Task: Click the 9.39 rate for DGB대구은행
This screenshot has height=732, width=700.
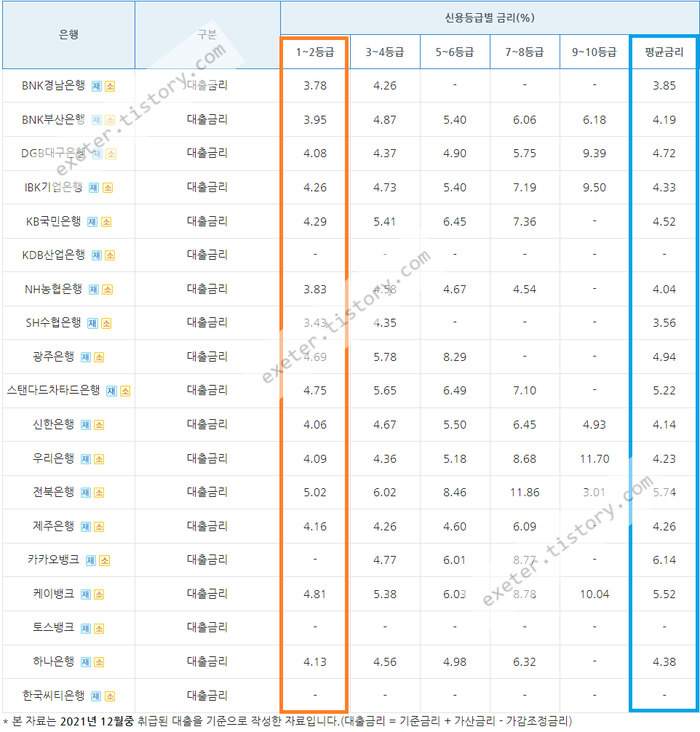Action: 594,154
